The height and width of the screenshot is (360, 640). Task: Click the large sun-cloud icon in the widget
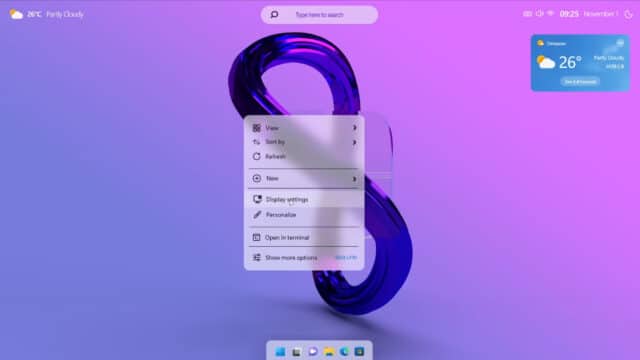point(546,62)
